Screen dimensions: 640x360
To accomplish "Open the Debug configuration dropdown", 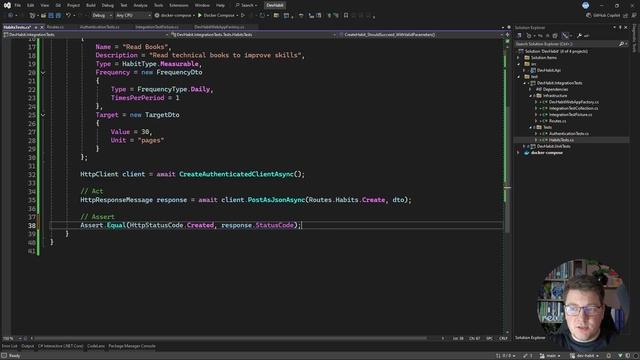I will coord(102,16).
